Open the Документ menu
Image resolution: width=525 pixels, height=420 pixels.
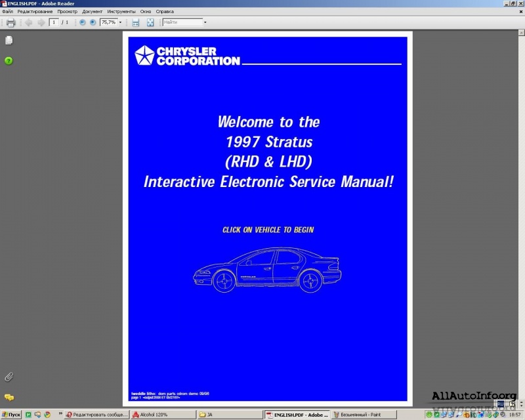point(92,11)
